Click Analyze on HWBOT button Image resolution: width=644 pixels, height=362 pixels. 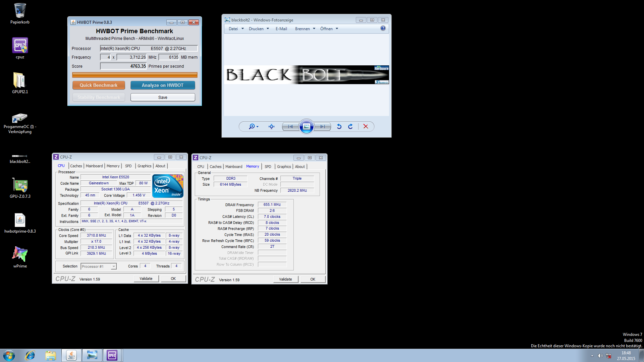163,85
